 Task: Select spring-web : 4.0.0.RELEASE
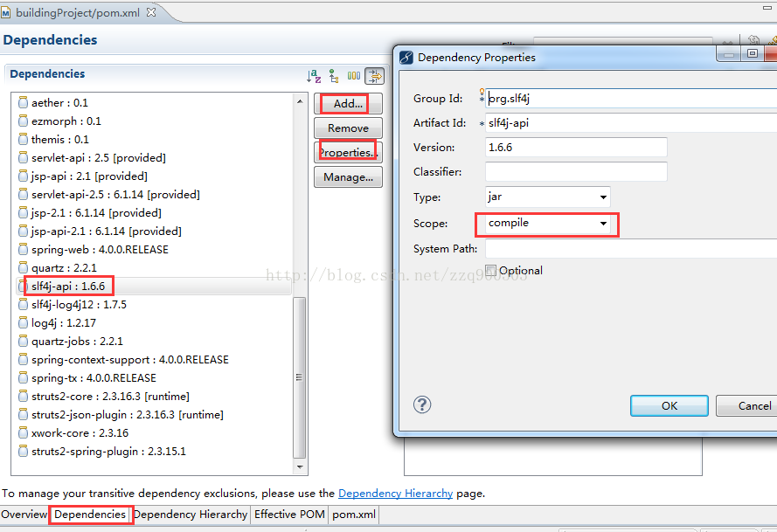100,249
